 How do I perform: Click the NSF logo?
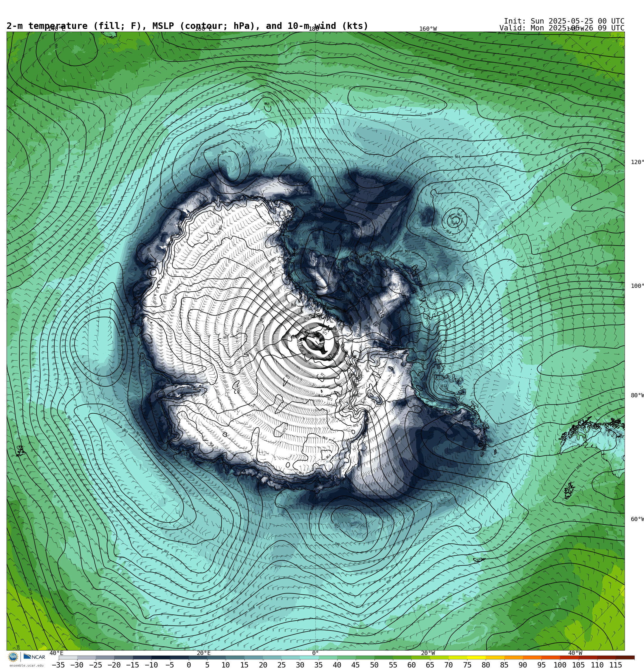click(13, 657)
